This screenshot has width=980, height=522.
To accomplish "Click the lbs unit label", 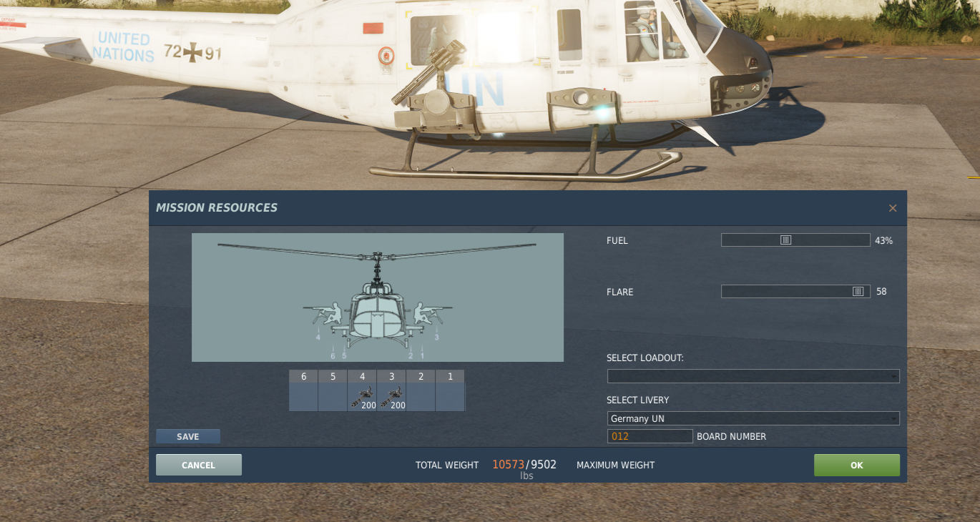I will pyautogui.click(x=526, y=476).
